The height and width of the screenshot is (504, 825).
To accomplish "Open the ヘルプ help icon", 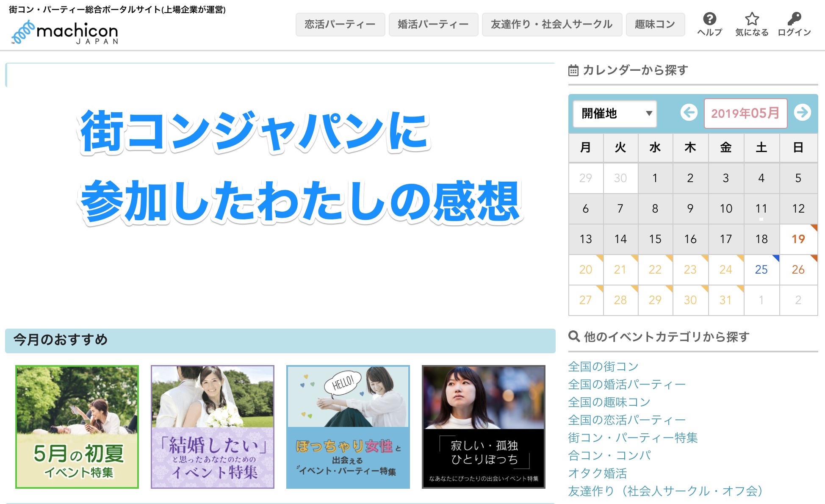I will pos(709,25).
